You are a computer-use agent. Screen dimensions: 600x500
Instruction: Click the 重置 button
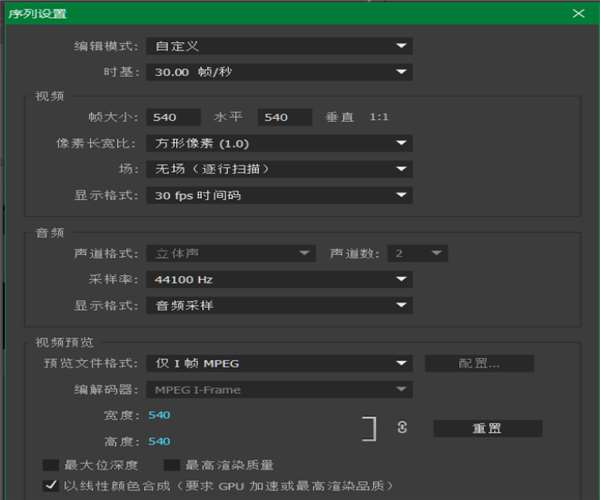pyautogui.click(x=488, y=428)
